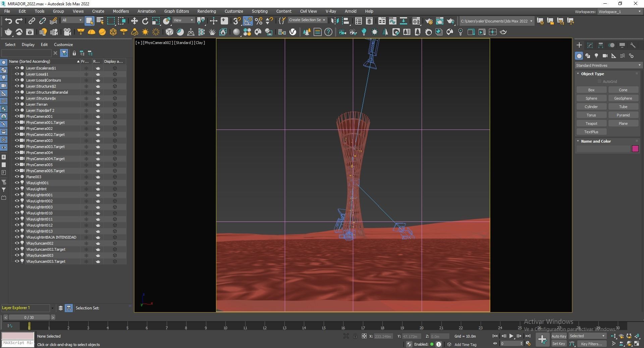
Task: Open the Rendering menu
Action: [206, 11]
